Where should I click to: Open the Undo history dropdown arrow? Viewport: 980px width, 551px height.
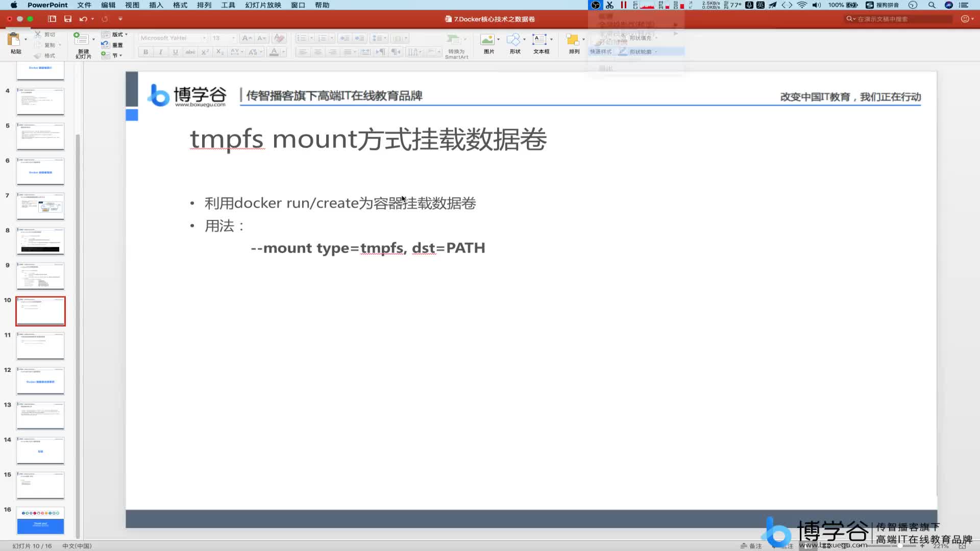(92, 19)
